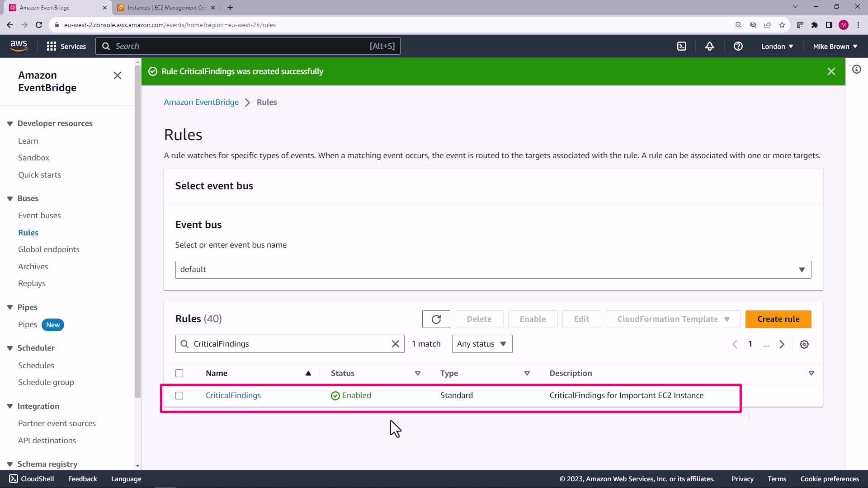Open the help question mark icon
The width and height of the screenshot is (868, 488).
(x=738, y=46)
